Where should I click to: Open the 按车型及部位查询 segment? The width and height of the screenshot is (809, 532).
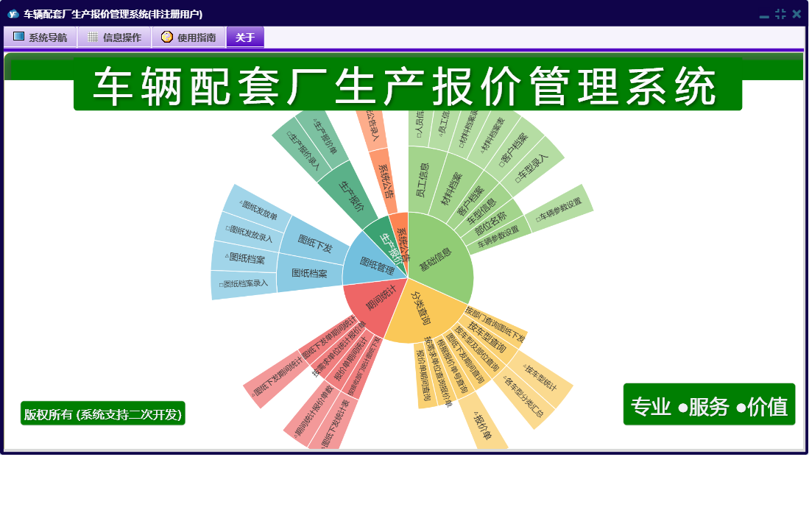point(477,348)
